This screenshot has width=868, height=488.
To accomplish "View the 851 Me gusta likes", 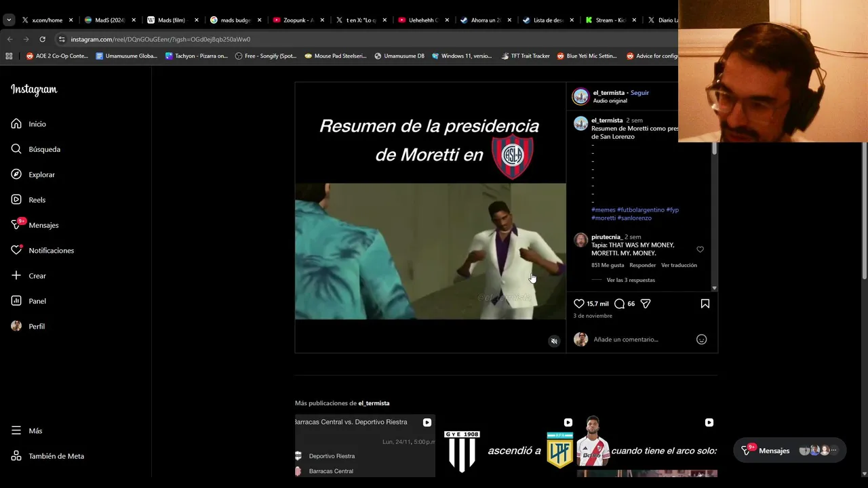I will (x=608, y=266).
